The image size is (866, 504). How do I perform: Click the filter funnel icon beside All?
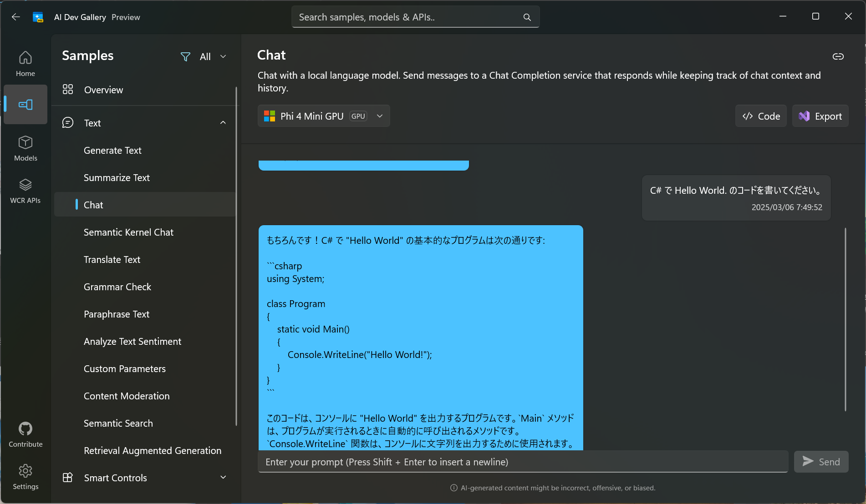[x=185, y=56]
